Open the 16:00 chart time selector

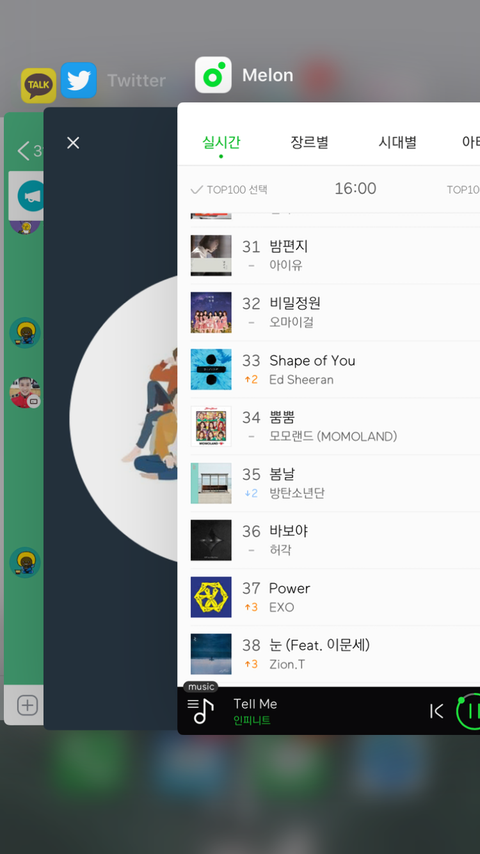click(x=355, y=188)
